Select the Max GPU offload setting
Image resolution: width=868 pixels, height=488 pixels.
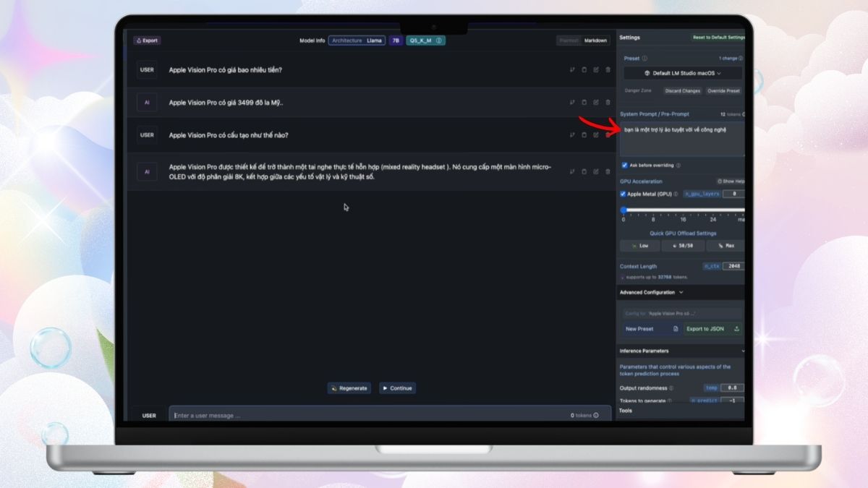726,246
